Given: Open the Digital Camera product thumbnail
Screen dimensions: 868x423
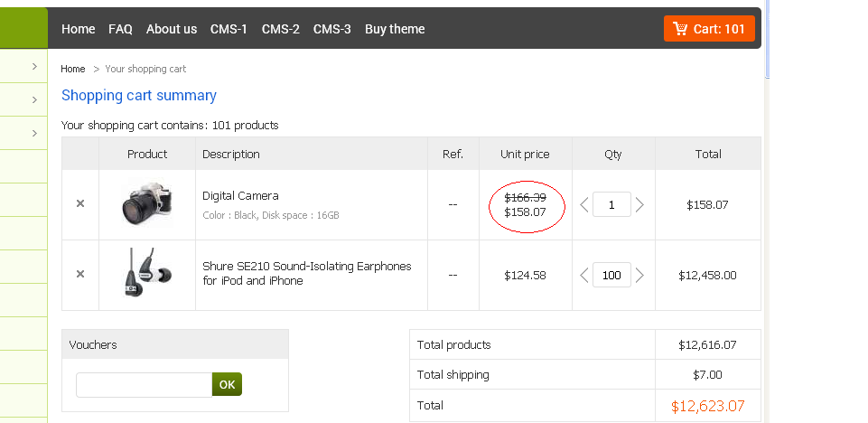Looking at the screenshot, I should coord(146,204).
